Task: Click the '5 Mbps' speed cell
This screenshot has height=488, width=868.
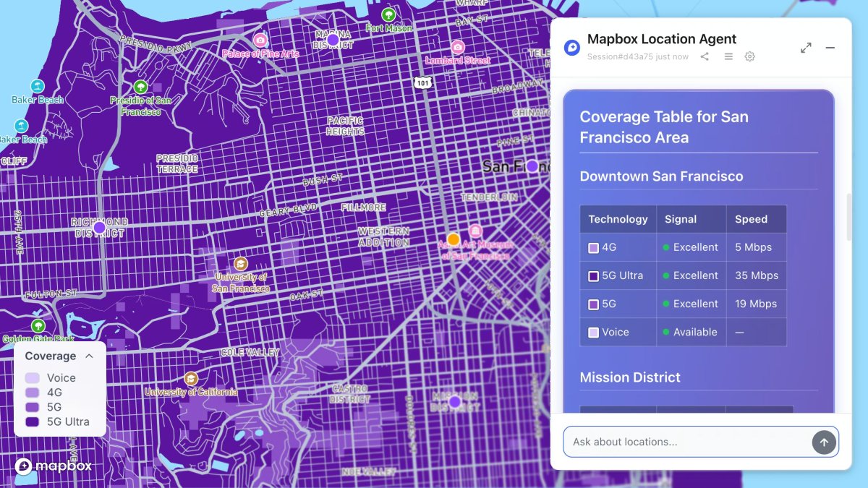Action: [757, 247]
